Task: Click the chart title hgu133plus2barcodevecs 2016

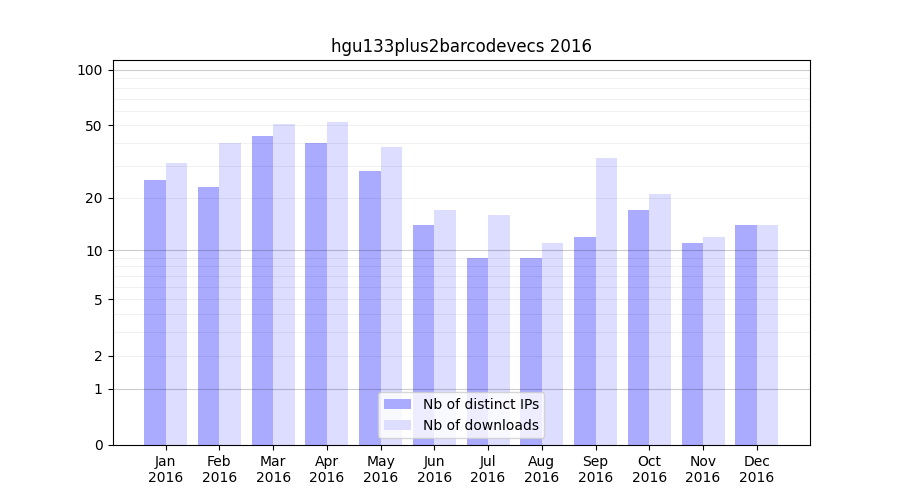Action: click(461, 46)
